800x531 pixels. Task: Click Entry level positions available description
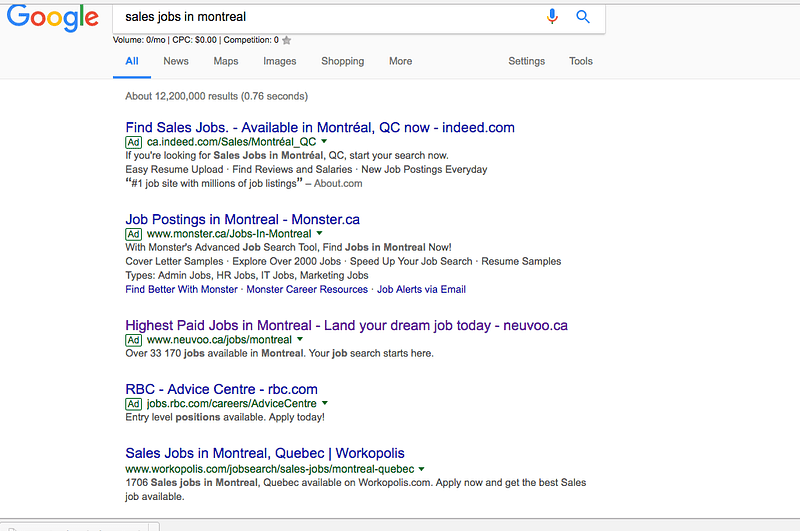(x=225, y=417)
